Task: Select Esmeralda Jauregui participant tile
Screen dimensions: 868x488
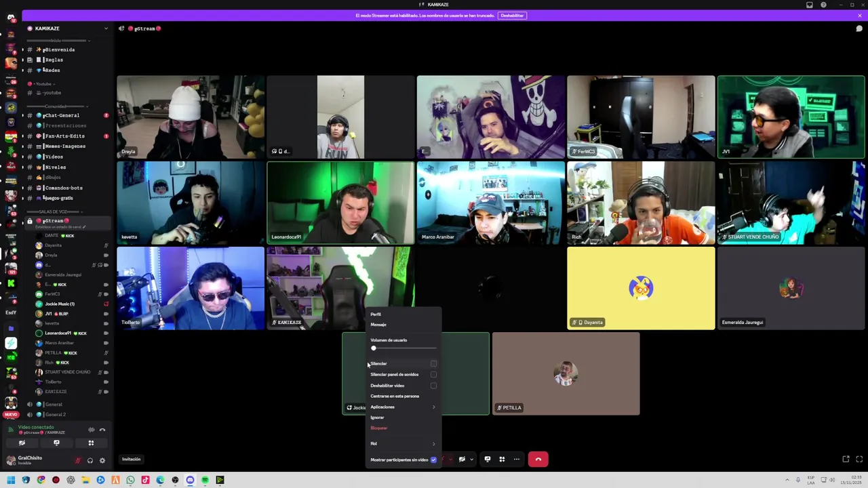Action: coord(791,287)
